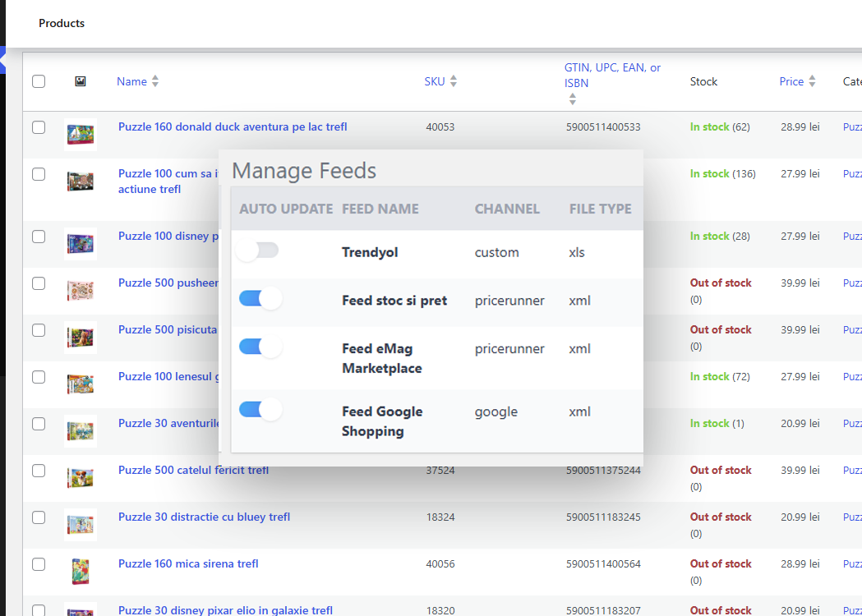This screenshot has height=616, width=862.
Task: Open Puzzle 160 mica sirena trefl product
Action: click(x=188, y=563)
